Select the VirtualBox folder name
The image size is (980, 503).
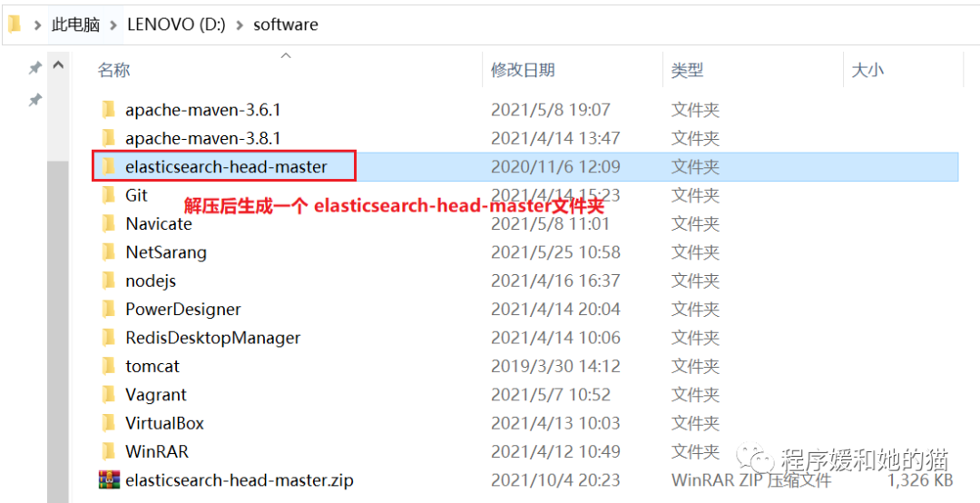coord(165,423)
